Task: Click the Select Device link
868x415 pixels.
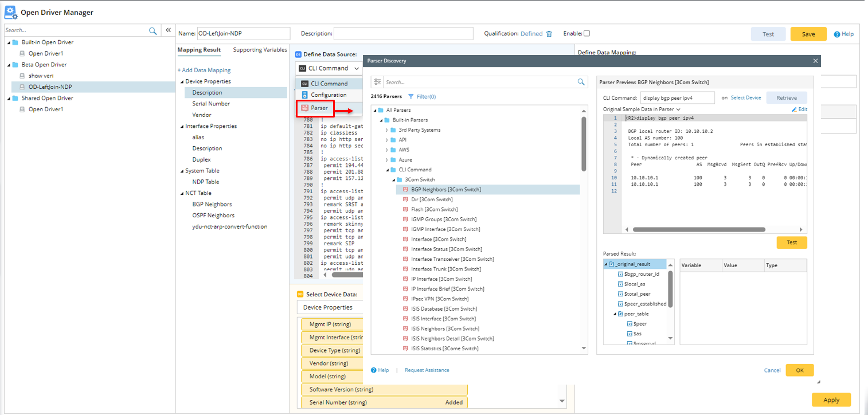Action: pyautogui.click(x=745, y=98)
